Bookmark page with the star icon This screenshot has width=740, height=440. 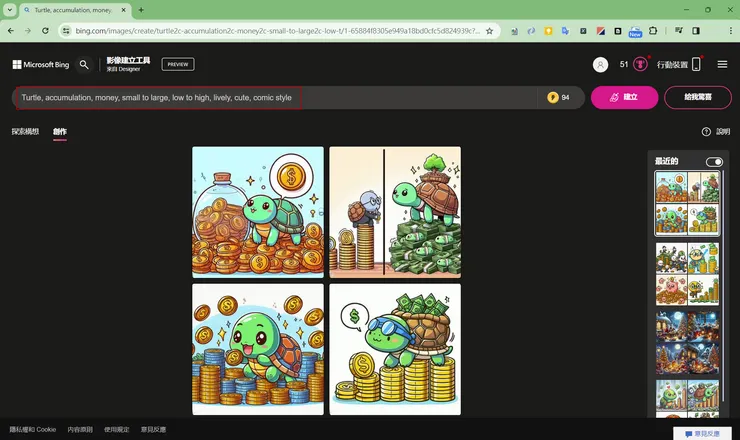click(489, 31)
